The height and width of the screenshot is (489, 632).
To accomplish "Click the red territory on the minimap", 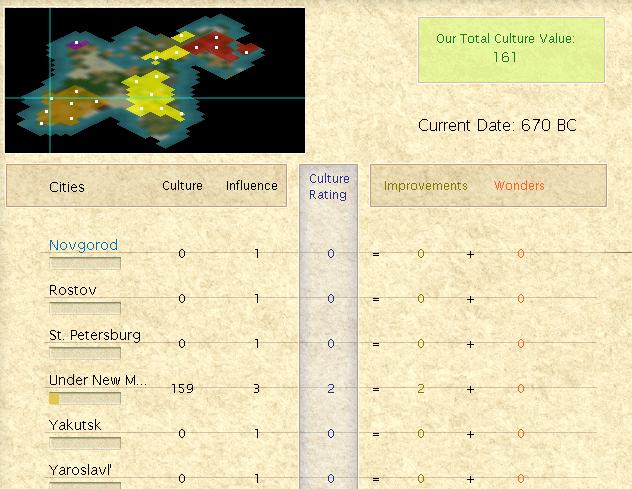I will click(222, 44).
